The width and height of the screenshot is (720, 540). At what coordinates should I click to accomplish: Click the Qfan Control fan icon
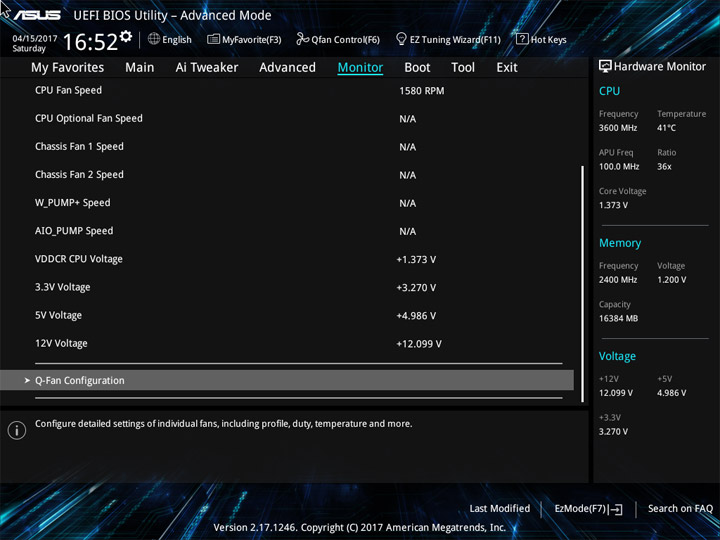(302, 39)
